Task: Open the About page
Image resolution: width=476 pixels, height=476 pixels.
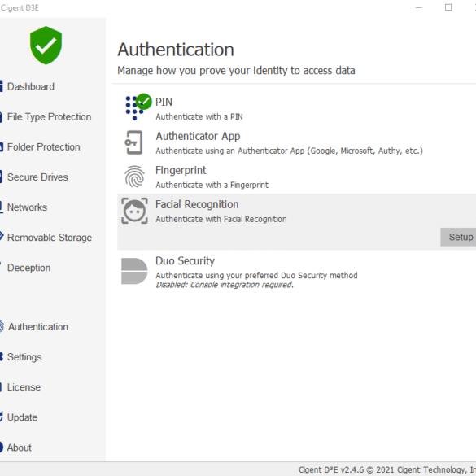Action: (20, 448)
